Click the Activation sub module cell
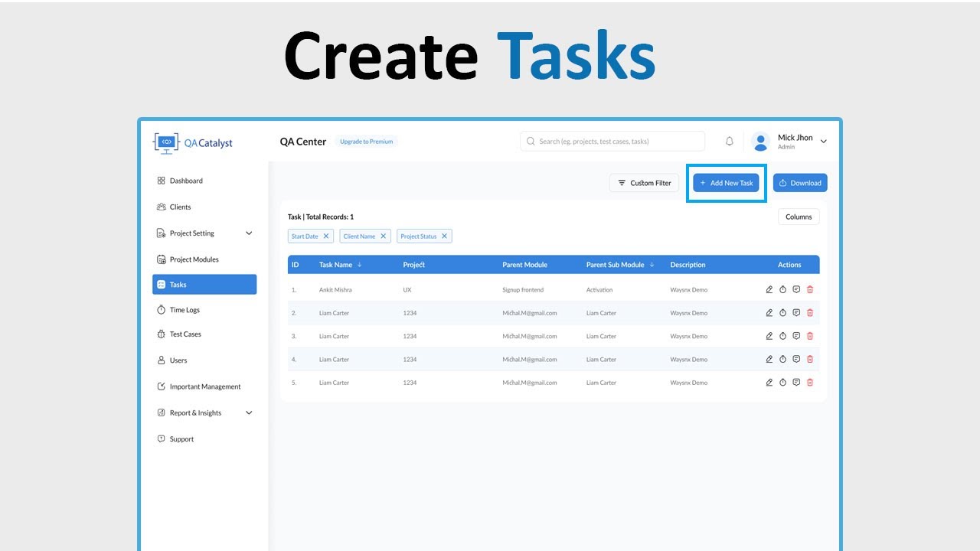Image resolution: width=980 pixels, height=551 pixels. pyautogui.click(x=599, y=290)
